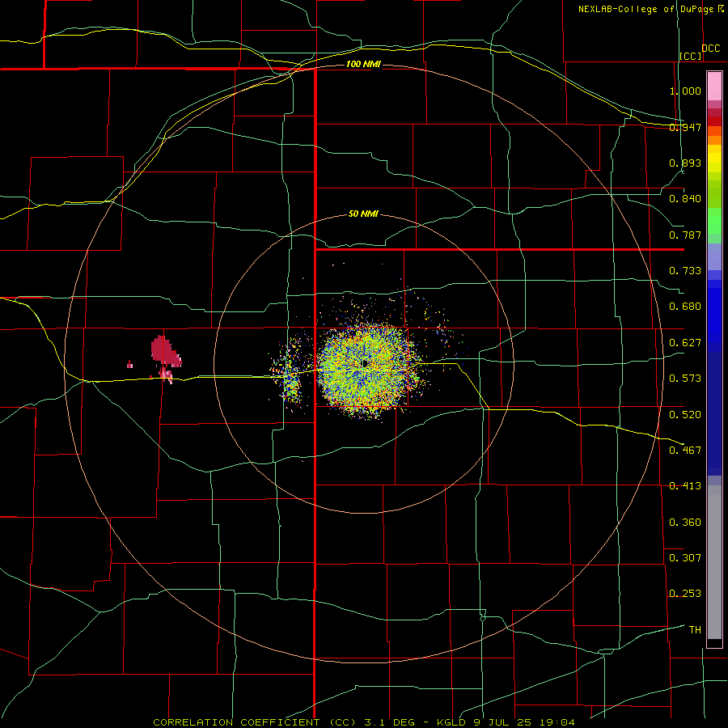The height and width of the screenshot is (728, 728).
Task: Click the [CC] legend label
Action: coord(690,56)
